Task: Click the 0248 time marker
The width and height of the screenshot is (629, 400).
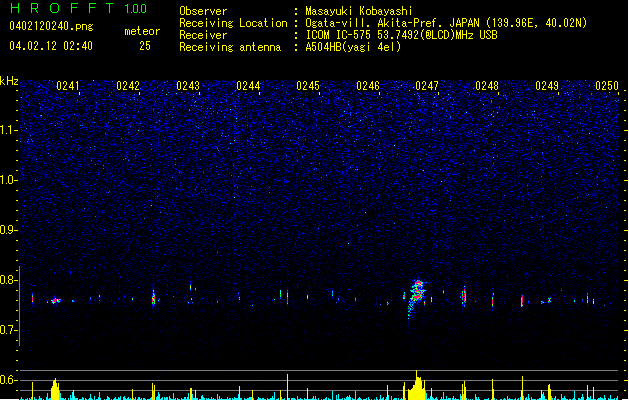Action: click(x=487, y=85)
